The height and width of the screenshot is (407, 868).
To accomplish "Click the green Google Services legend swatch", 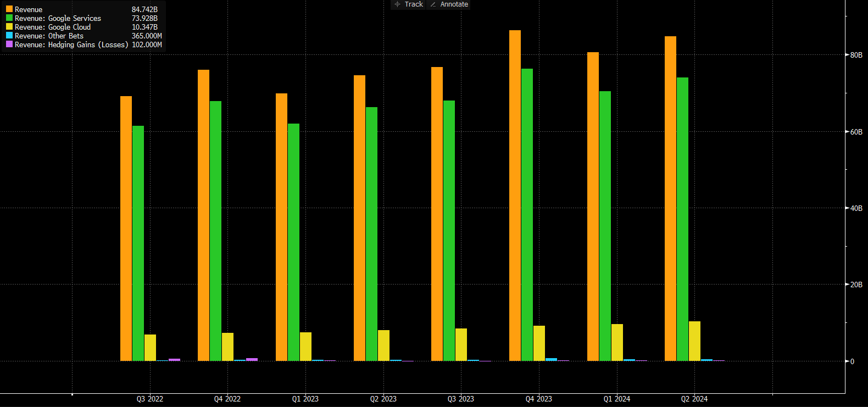I will [9, 18].
